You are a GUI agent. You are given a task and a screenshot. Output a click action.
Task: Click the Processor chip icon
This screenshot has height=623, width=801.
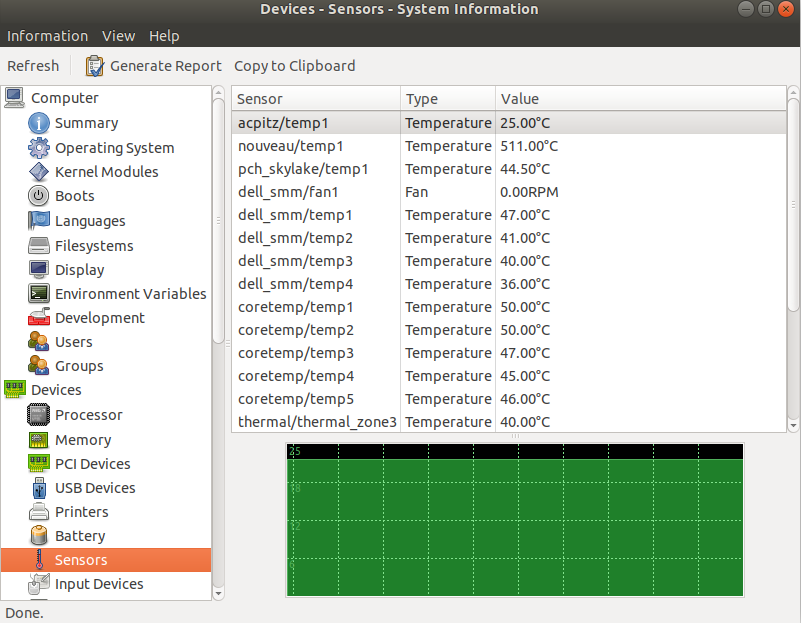39,415
